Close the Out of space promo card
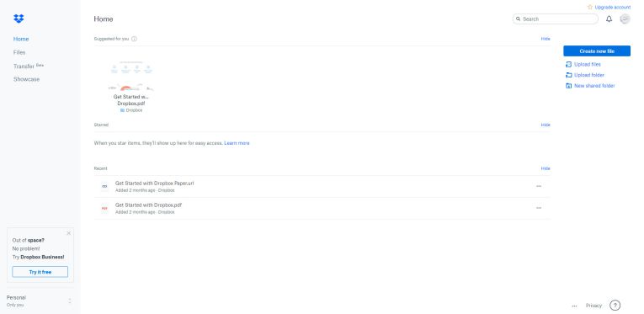The height and width of the screenshot is (314, 644). point(68,233)
